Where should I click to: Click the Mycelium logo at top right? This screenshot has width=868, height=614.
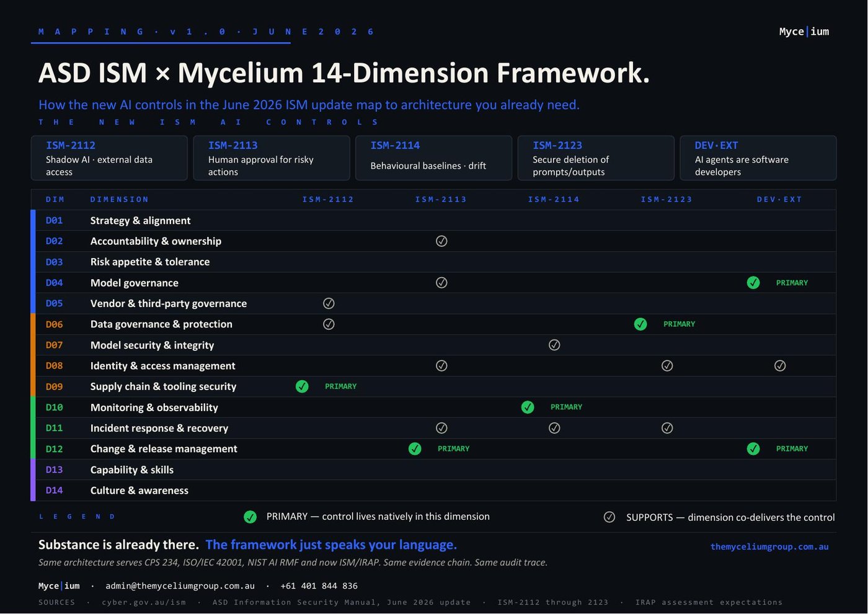coord(804,32)
